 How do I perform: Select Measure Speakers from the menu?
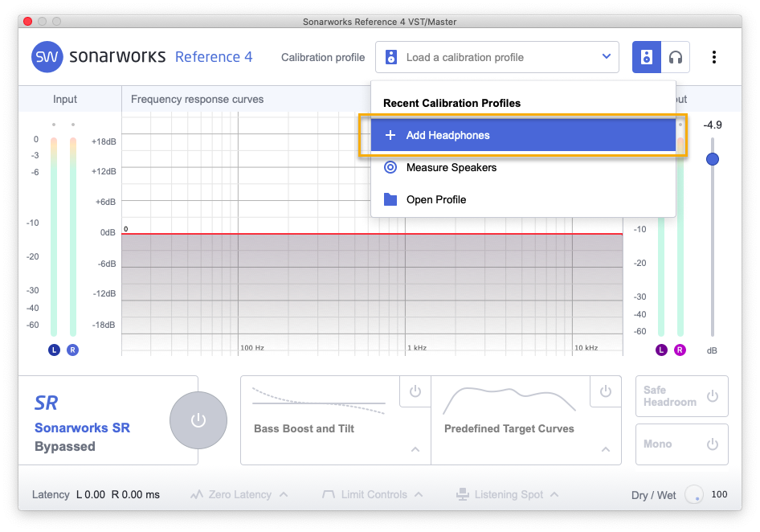pos(523,167)
